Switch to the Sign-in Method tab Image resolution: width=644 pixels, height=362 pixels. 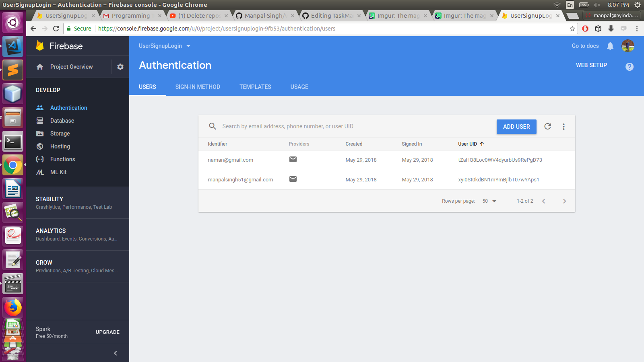click(x=198, y=87)
